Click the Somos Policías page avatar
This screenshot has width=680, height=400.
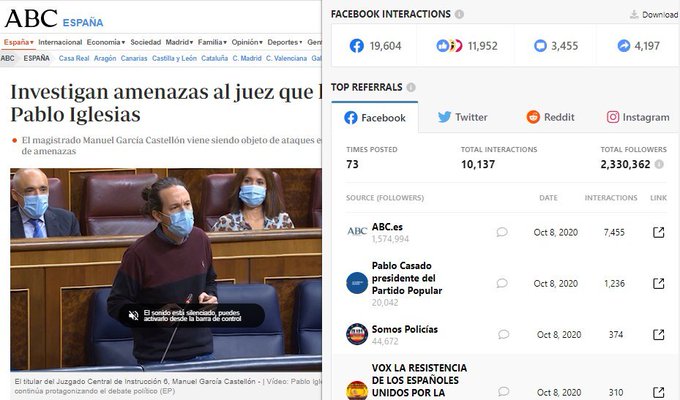pyautogui.click(x=357, y=334)
